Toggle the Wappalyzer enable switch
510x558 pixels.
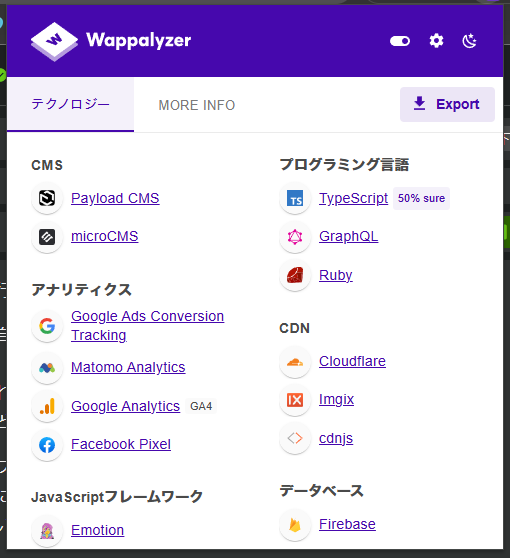tap(400, 41)
